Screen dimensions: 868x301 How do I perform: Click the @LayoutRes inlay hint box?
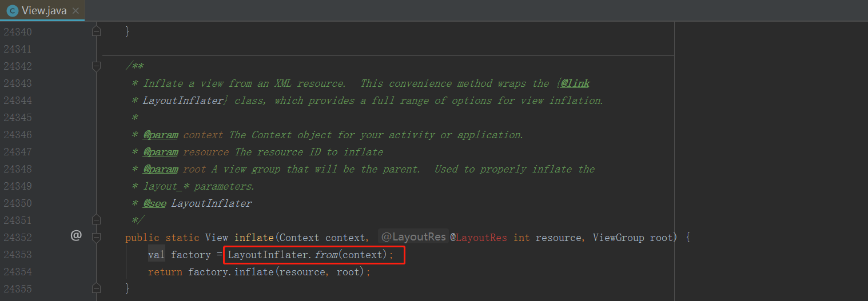(x=413, y=236)
